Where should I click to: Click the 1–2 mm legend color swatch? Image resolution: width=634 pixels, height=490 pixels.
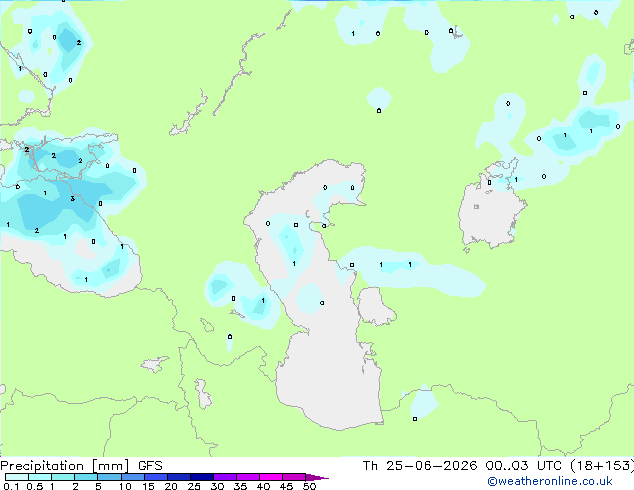63,477
